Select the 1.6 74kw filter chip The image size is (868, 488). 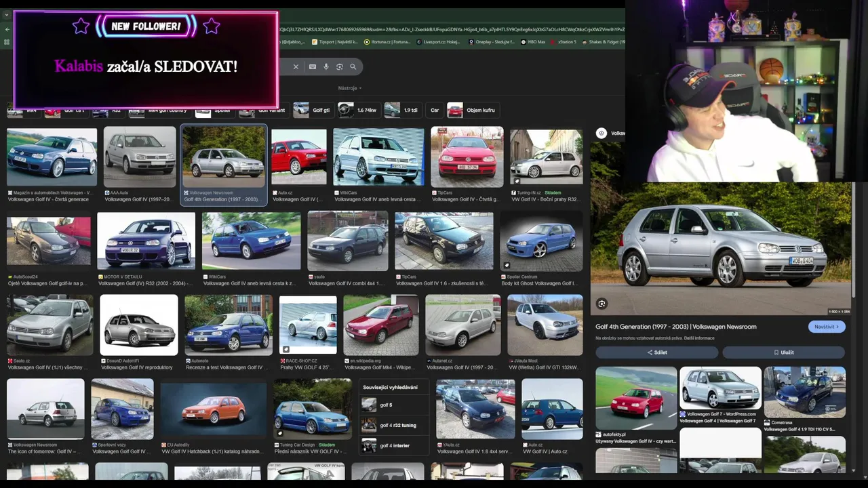pyautogui.click(x=358, y=110)
